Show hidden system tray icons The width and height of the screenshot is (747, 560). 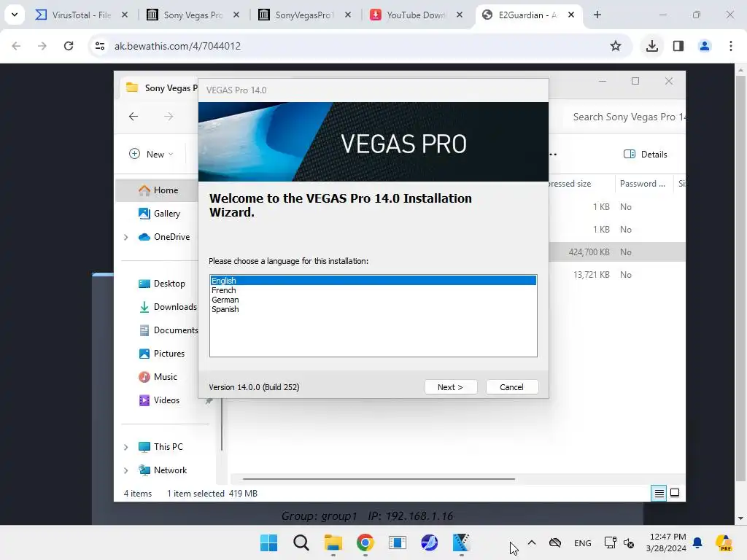click(532, 542)
